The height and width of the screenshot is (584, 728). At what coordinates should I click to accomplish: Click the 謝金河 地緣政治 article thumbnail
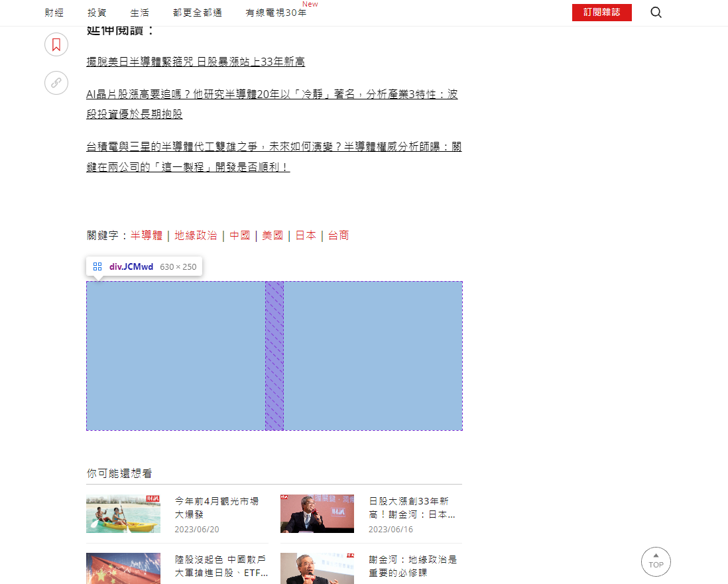click(x=317, y=568)
